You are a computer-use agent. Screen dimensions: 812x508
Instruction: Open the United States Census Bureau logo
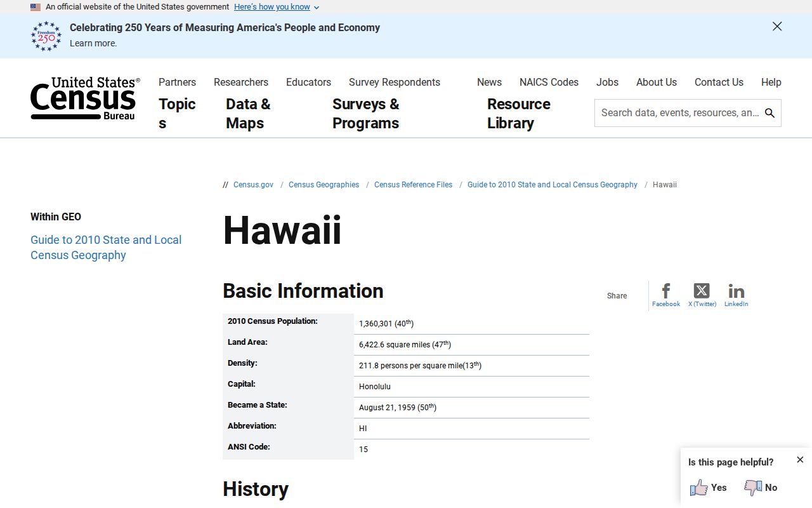point(85,98)
